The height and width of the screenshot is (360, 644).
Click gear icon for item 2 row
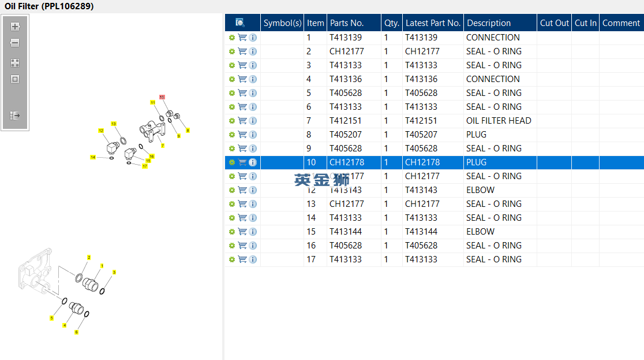[x=231, y=51]
